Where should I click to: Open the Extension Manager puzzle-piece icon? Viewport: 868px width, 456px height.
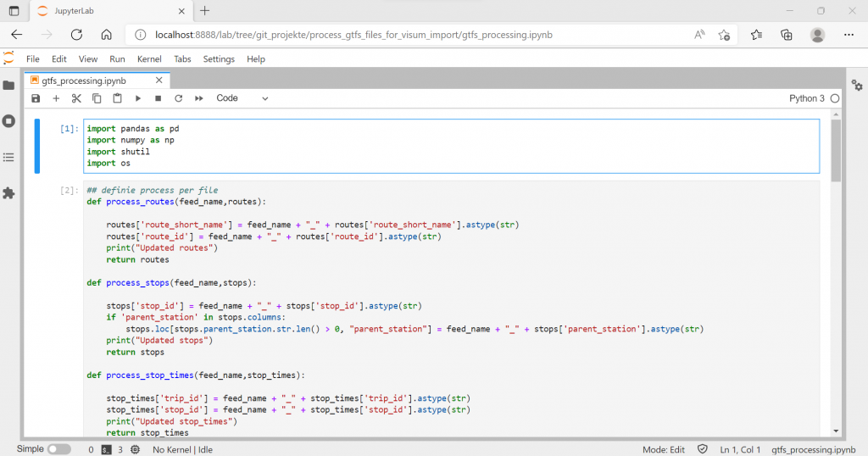pos(8,193)
